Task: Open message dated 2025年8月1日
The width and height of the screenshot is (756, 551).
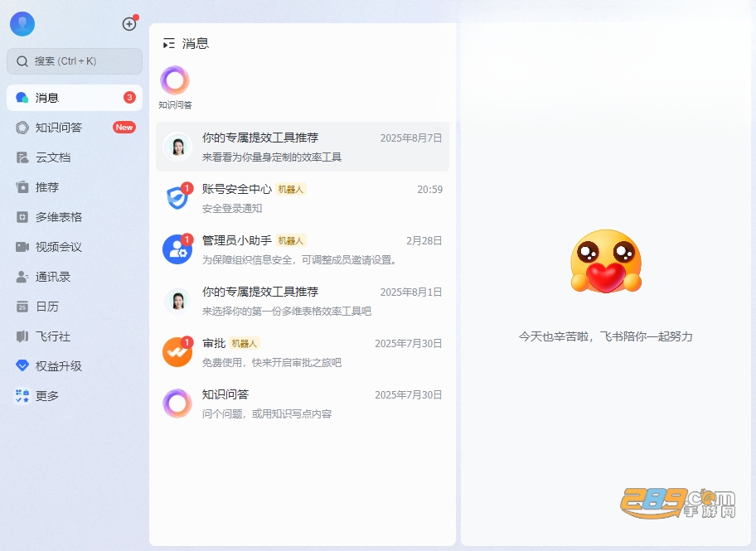Action: [303, 302]
